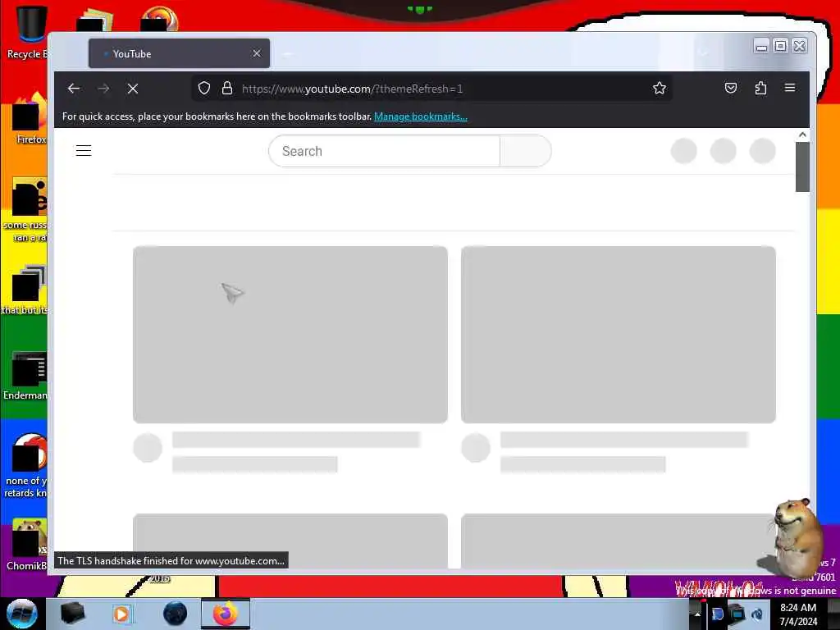Screen dimensions: 840x630
Task: Minimize the Firefox window
Action: pos(761,47)
